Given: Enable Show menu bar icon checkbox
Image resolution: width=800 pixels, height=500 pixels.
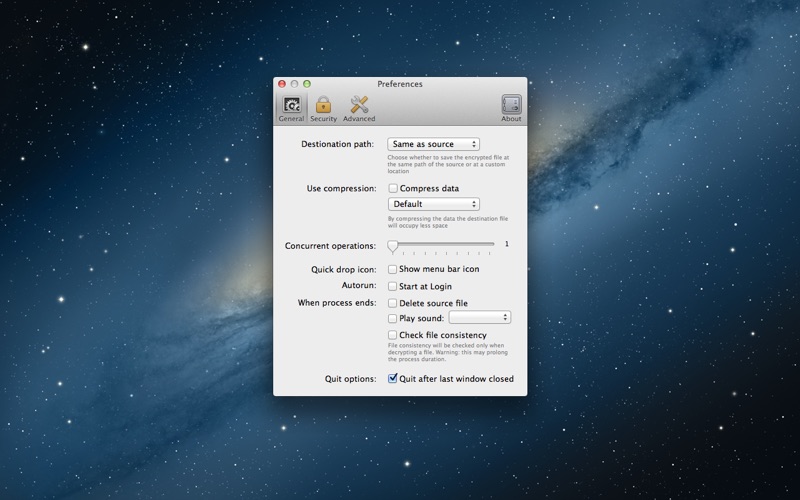Looking at the screenshot, I should 392,269.
